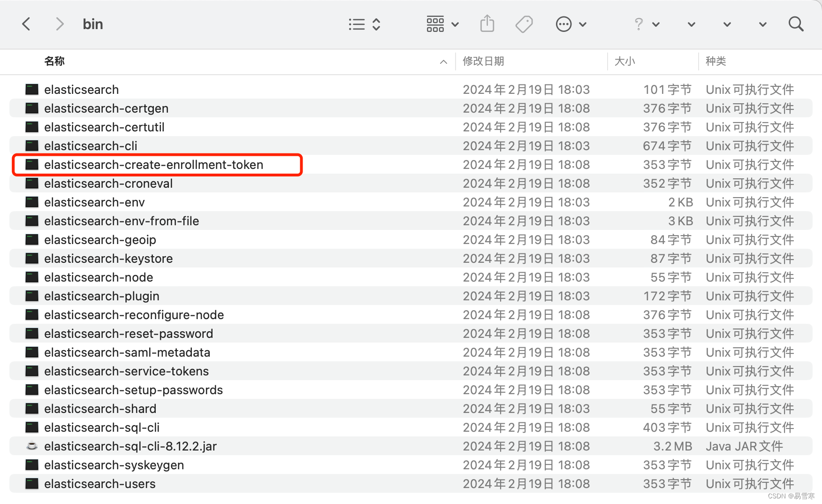
Task: Activate the search magnifier icon
Action: pyautogui.click(x=796, y=23)
